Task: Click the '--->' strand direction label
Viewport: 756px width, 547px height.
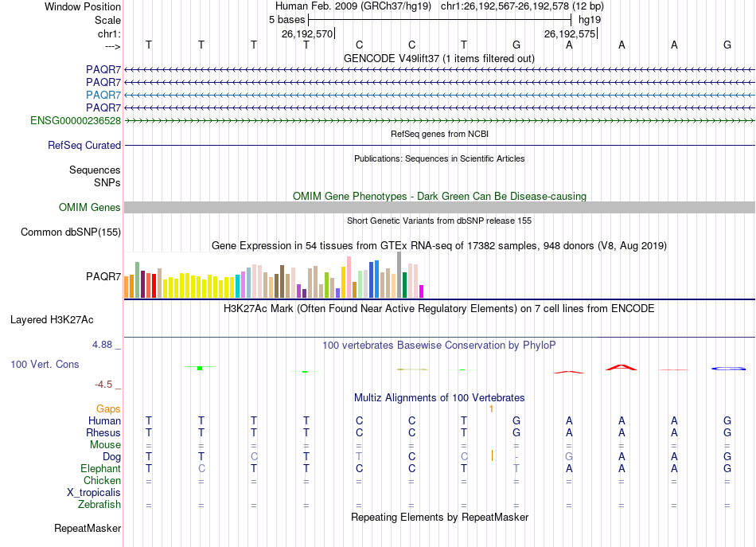Action: click(112, 46)
